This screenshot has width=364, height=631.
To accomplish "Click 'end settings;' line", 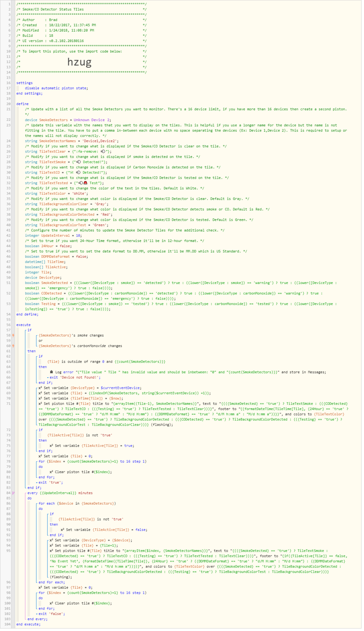I will pos(29,94).
